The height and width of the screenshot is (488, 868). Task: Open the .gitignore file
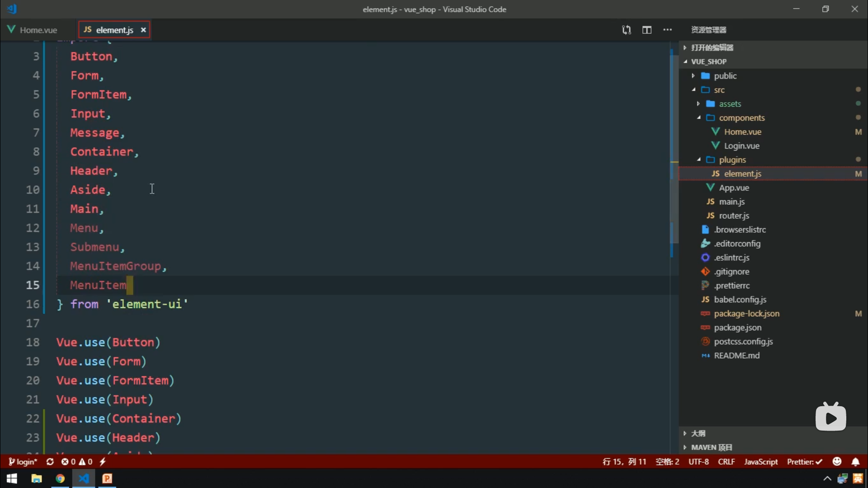click(x=773, y=272)
